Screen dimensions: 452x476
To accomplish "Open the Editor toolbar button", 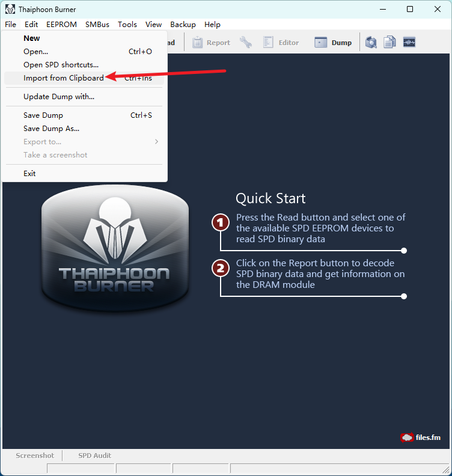I will (281, 43).
